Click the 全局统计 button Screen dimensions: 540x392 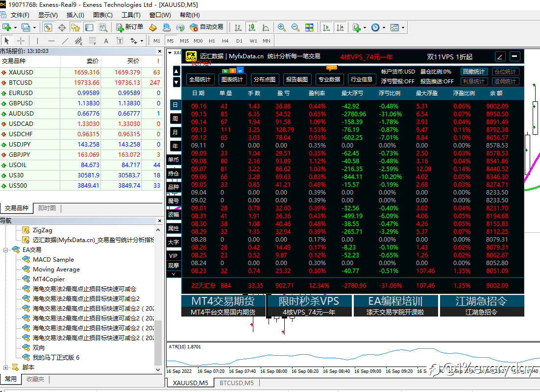[200, 79]
